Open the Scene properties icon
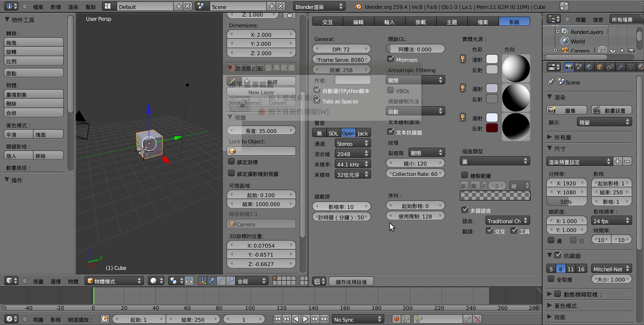Screen dimensions: 644x325 click(x=579, y=67)
